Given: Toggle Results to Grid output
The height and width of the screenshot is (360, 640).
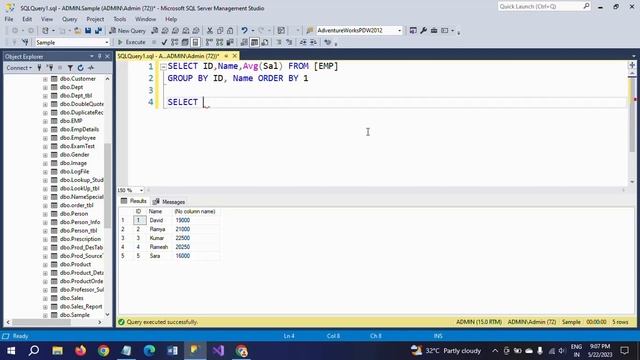Looking at the screenshot, I should click(254, 42).
